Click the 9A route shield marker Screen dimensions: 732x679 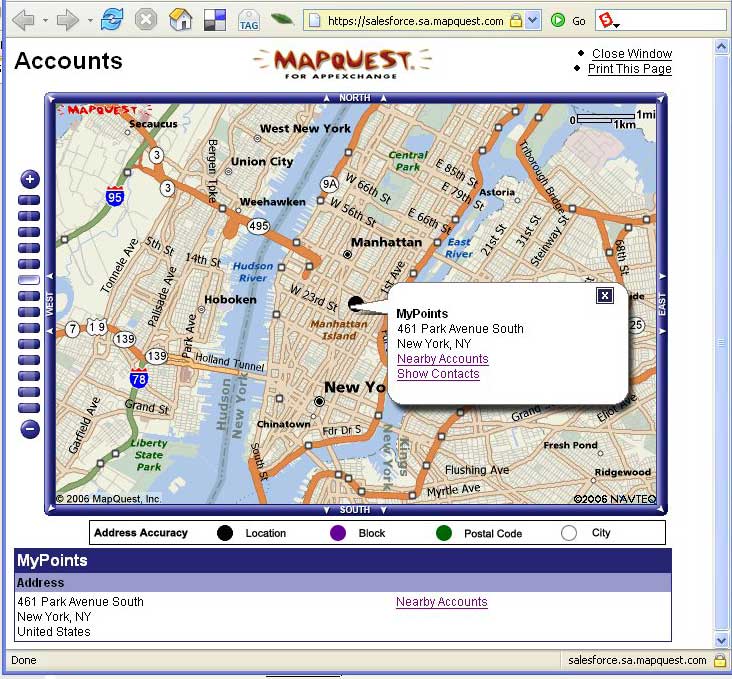pos(330,184)
